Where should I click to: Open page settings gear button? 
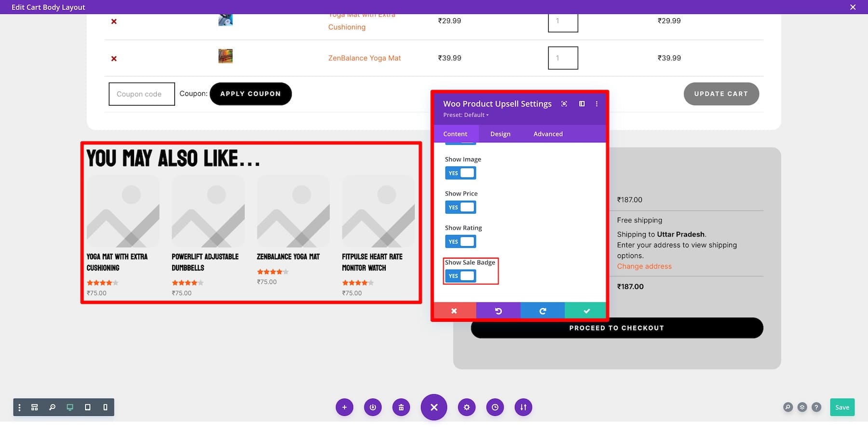466,407
